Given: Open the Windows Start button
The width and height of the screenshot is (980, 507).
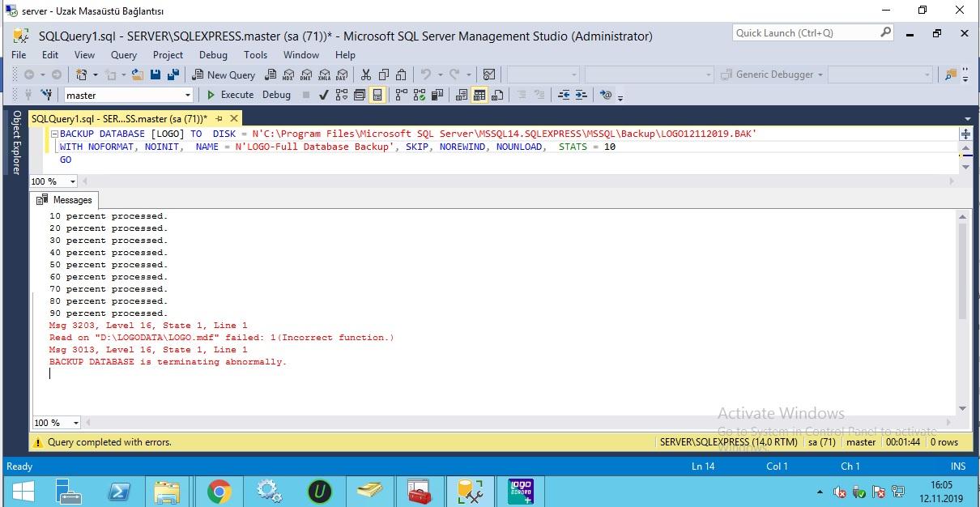Looking at the screenshot, I should click(23, 491).
